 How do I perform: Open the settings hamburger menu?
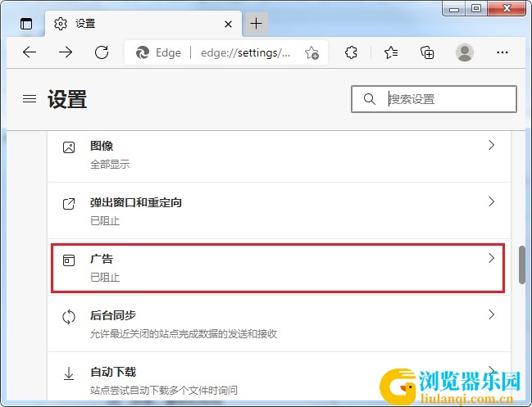[30, 99]
